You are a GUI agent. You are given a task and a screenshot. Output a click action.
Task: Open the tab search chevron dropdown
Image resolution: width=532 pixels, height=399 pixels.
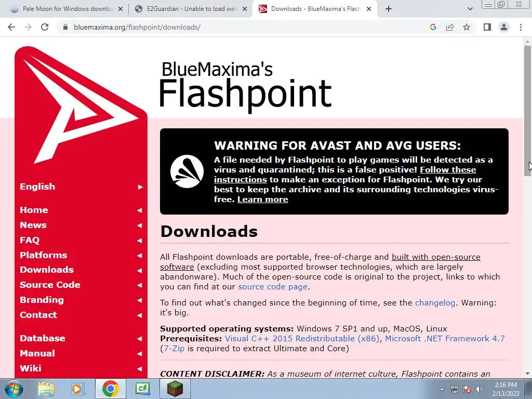click(x=470, y=9)
